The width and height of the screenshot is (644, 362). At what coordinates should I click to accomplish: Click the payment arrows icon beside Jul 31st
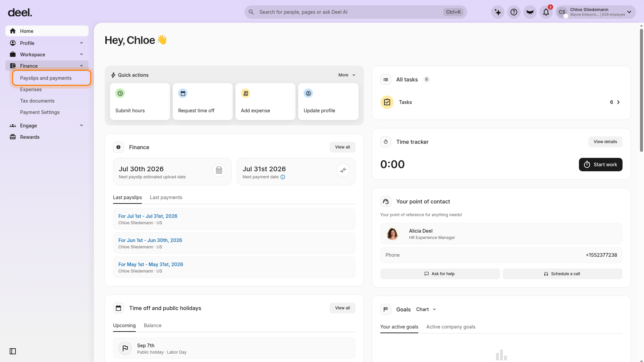(343, 170)
